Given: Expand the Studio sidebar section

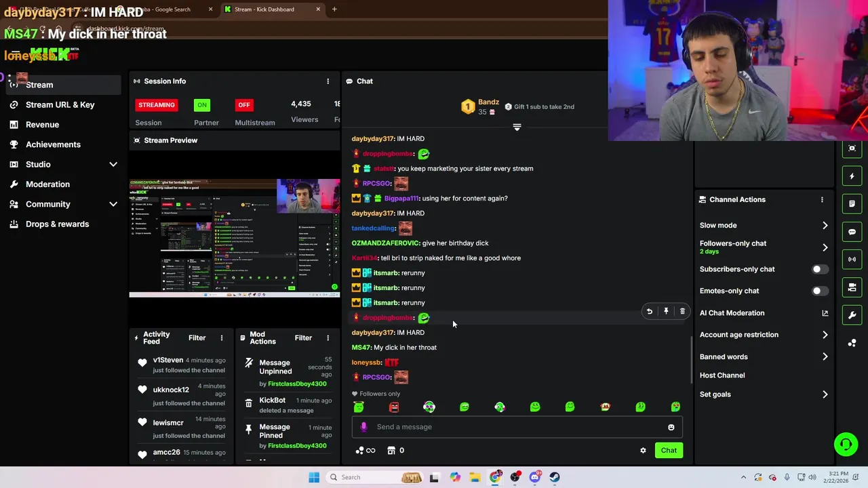Looking at the screenshot, I should pos(113,165).
